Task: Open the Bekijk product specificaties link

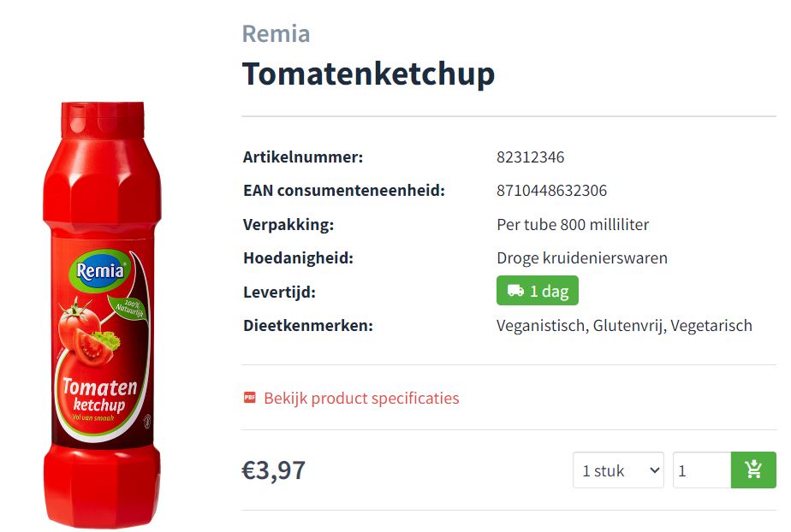Action: pos(361,398)
